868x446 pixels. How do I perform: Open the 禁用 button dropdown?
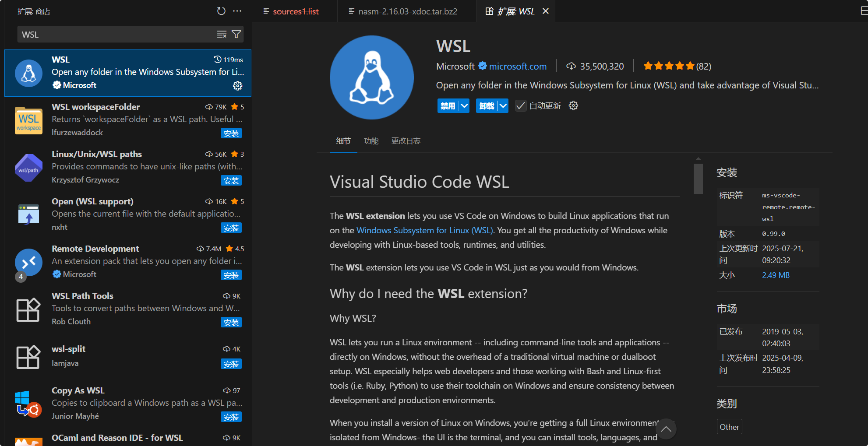(464, 105)
